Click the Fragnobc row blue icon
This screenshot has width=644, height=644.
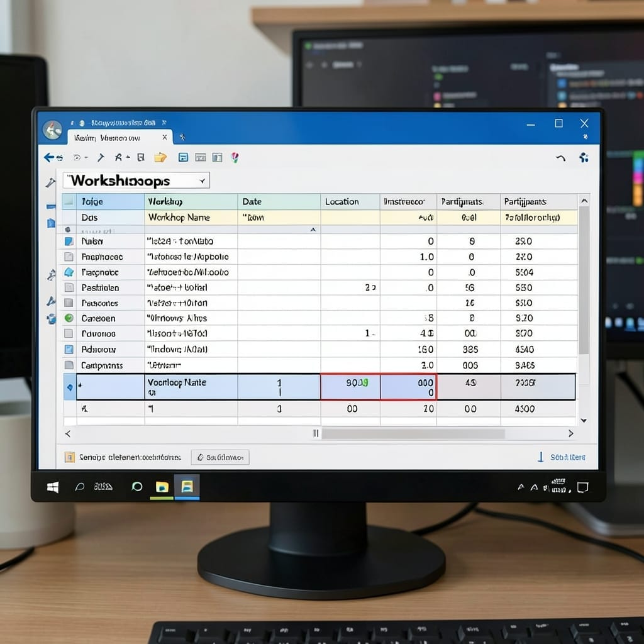69,272
